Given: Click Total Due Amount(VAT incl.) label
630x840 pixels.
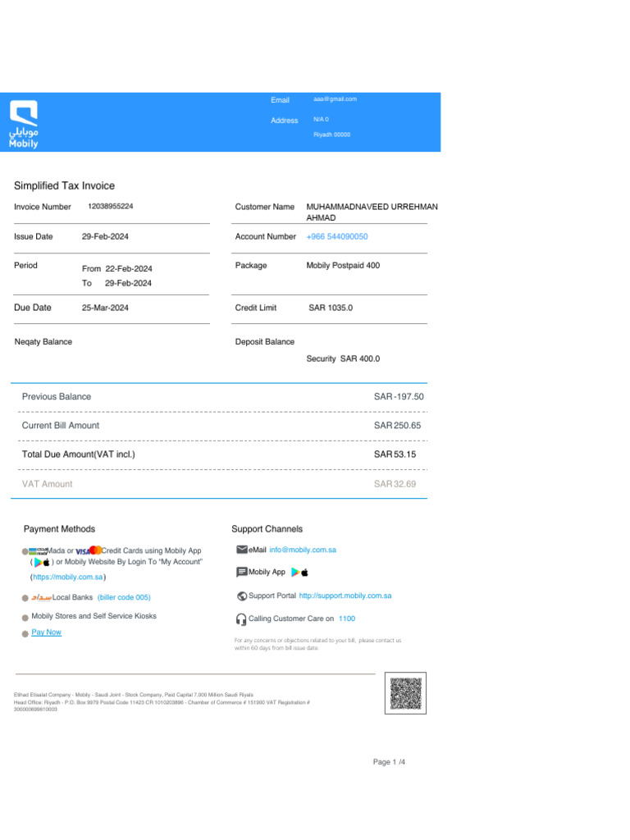Looking at the screenshot, I should [78, 454].
